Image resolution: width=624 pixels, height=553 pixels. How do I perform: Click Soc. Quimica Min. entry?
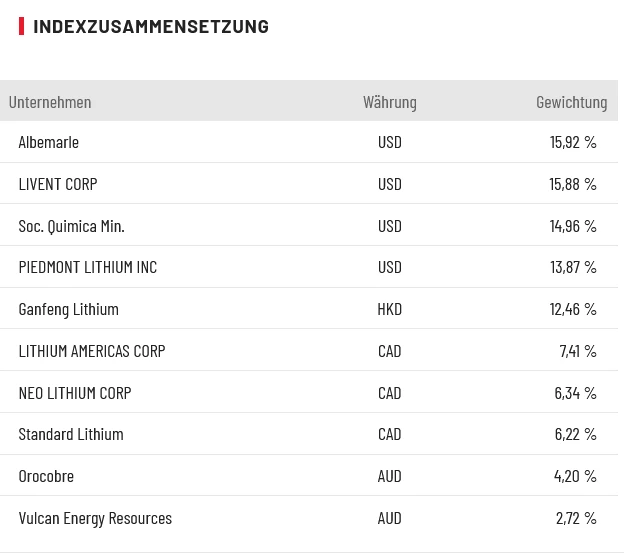71,226
